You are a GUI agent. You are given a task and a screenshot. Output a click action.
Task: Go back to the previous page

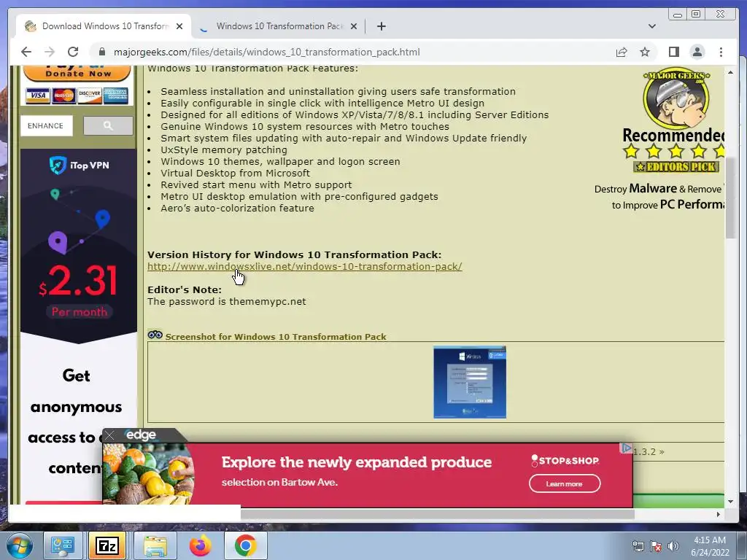(x=26, y=52)
